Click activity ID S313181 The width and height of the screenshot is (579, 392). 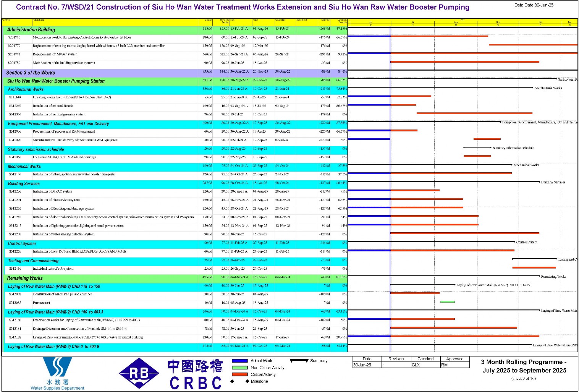coord(15,329)
